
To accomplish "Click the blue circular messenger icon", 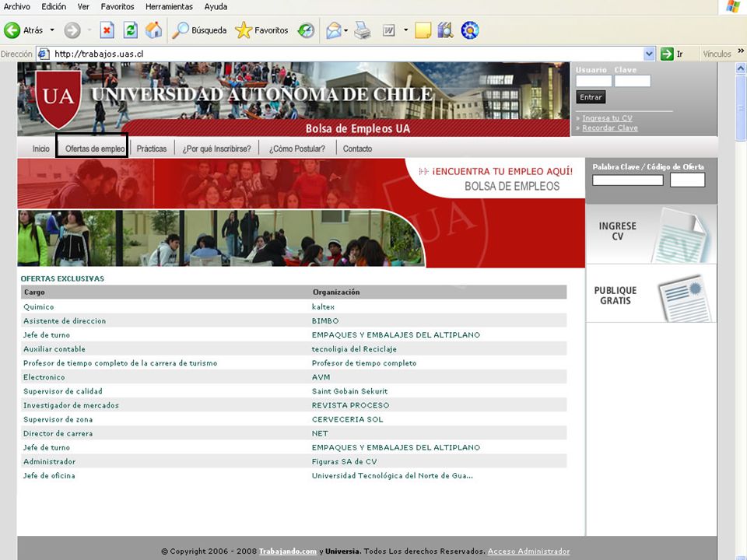I will (470, 30).
